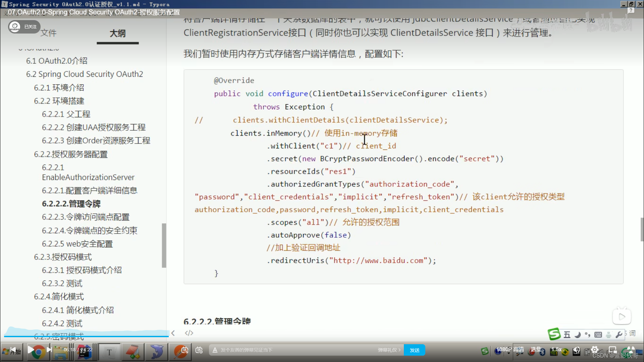The width and height of the screenshot is (644, 362).
Task: Jump to 6.2.2.5 web安全配置
Action: [77, 244]
